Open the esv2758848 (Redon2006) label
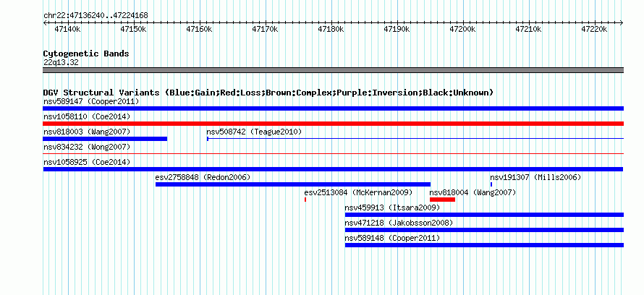 point(203,177)
